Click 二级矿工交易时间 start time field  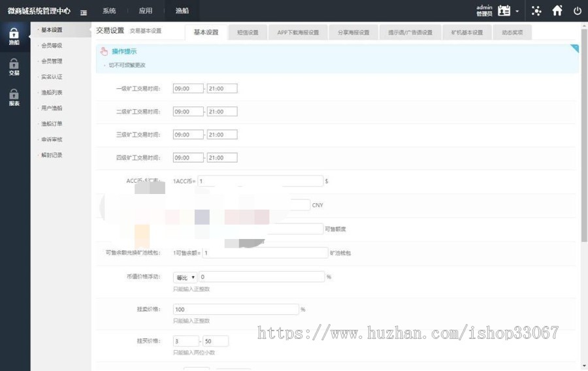pos(188,112)
